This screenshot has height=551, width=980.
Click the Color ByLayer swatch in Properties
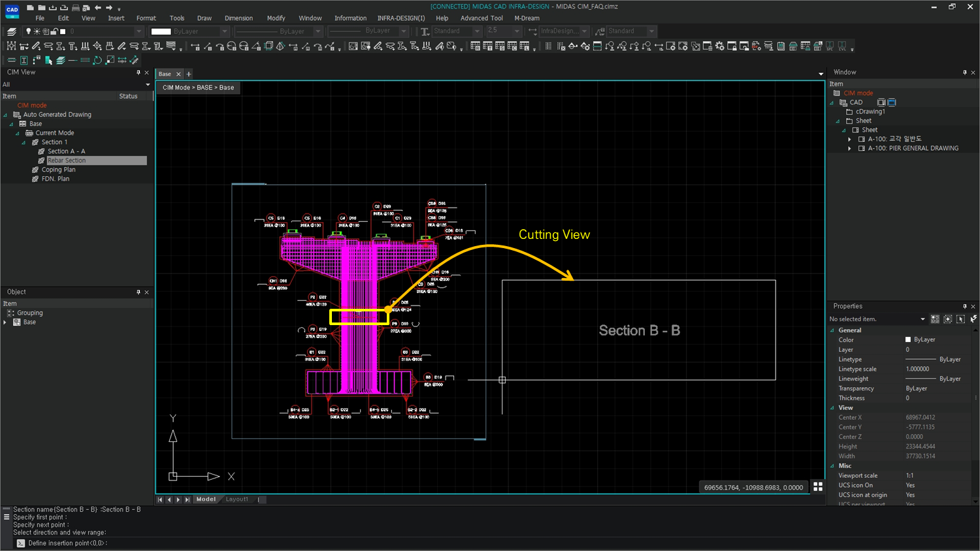click(909, 339)
